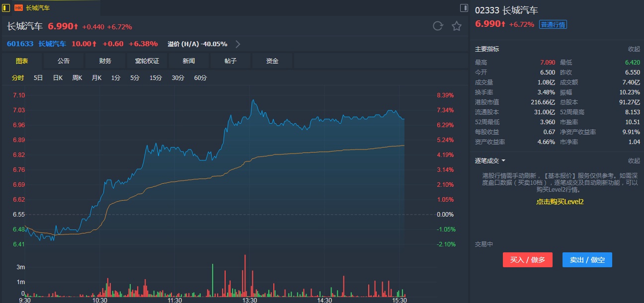The image size is (644, 303).
Task: Open the 财务 tab
Action: pyautogui.click(x=105, y=61)
